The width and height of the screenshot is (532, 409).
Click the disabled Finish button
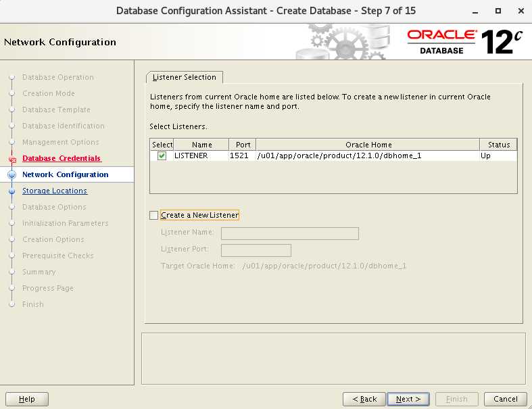(x=457, y=399)
